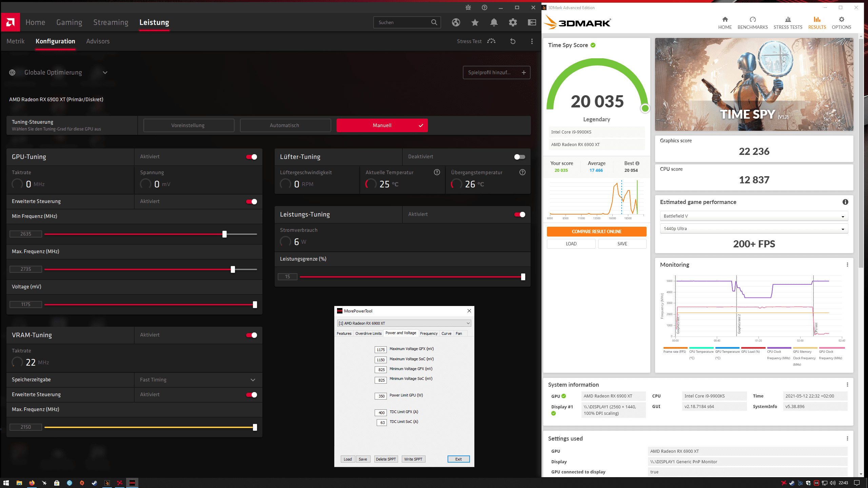
Task: Click the Stress Test gauge icon
Action: click(x=491, y=41)
